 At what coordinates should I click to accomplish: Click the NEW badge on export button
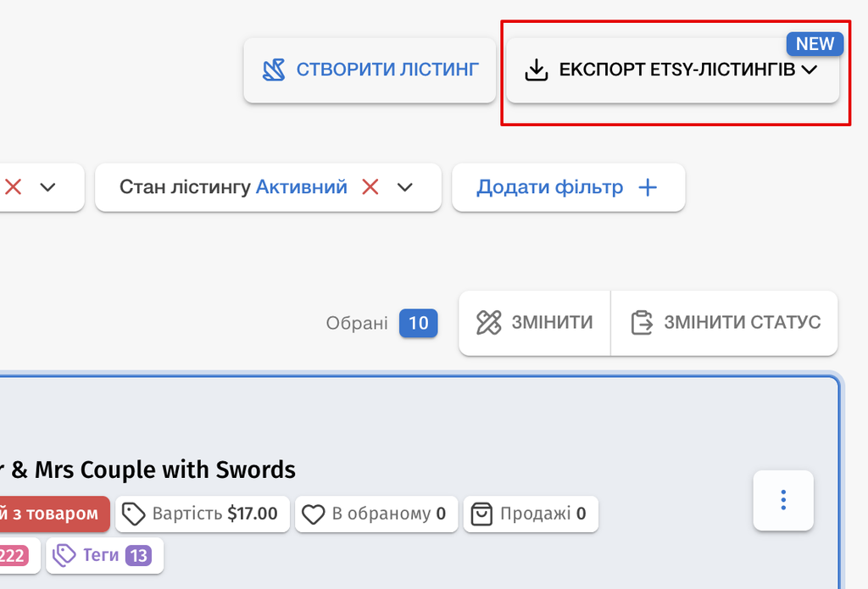point(815,44)
